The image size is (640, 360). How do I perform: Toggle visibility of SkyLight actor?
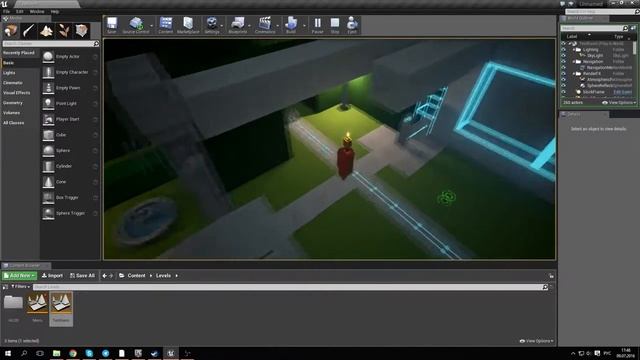[564, 56]
